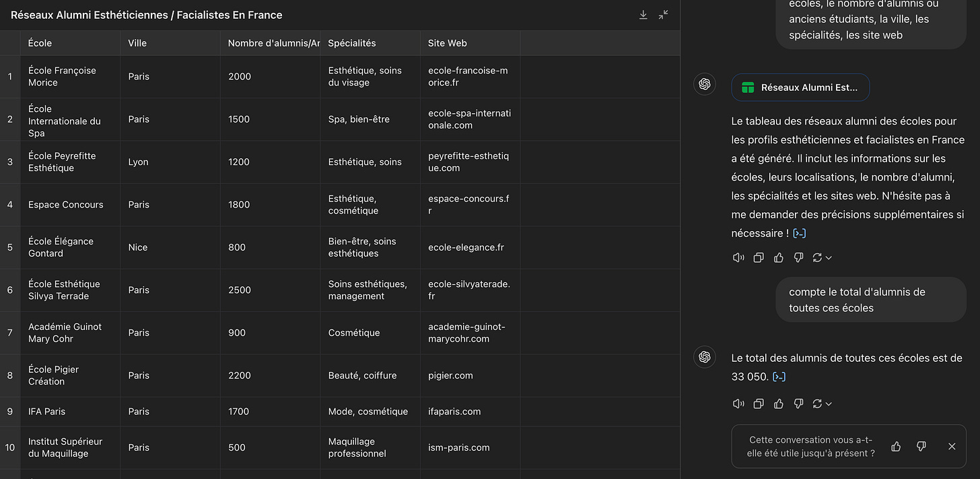Select cell Institut Supérieur du Maquillage
The height and width of the screenshot is (479, 980).
pos(70,447)
